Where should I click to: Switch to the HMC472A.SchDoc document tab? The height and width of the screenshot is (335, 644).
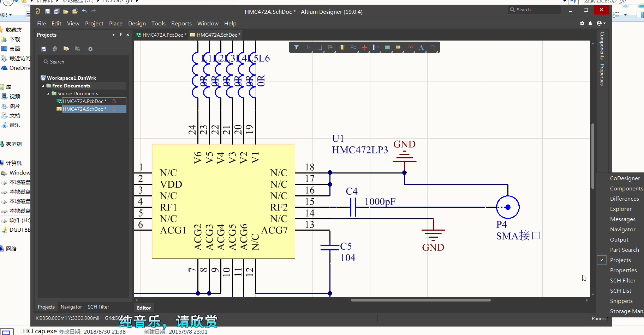(215, 35)
